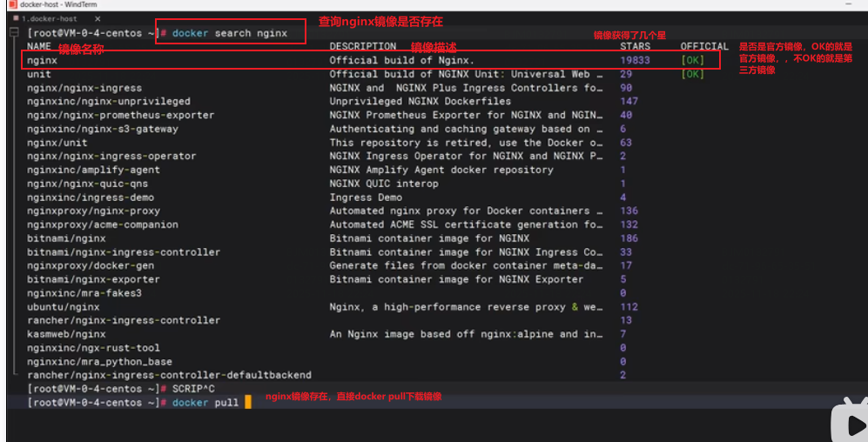The width and height of the screenshot is (868, 442).
Task: Click 'Unprivileged NGINX Dockerfiles' description
Action: pyautogui.click(x=421, y=101)
